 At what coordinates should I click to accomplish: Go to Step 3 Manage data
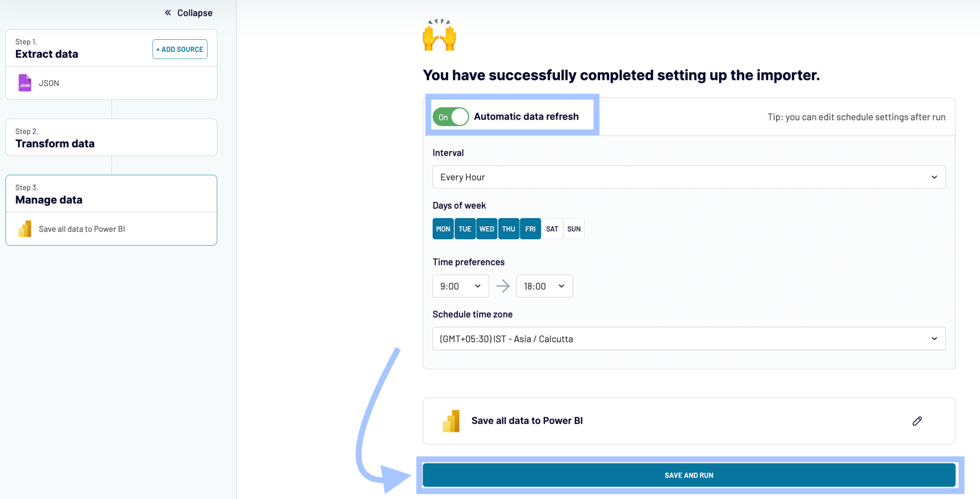[111, 194]
